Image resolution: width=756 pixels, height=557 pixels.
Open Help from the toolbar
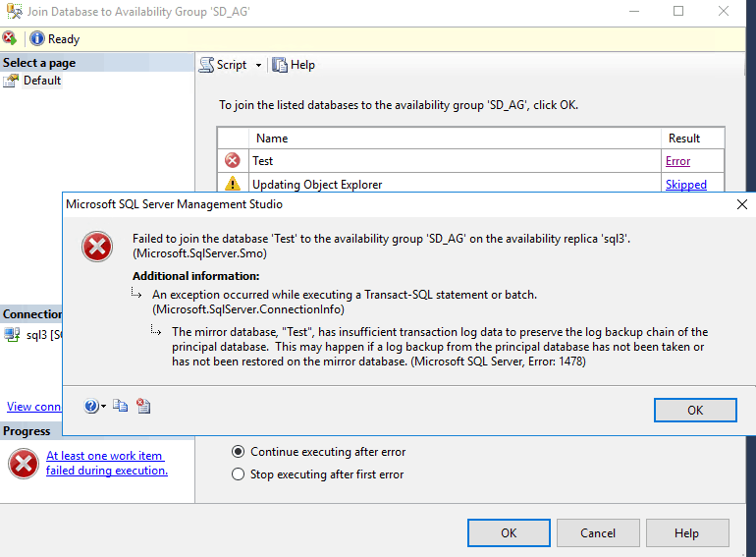pos(294,65)
